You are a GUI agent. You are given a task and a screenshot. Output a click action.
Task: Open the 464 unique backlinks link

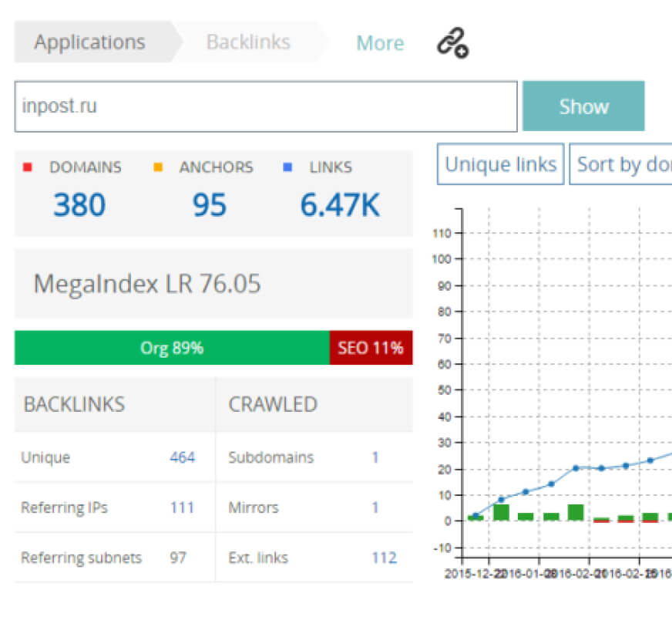[182, 457]
